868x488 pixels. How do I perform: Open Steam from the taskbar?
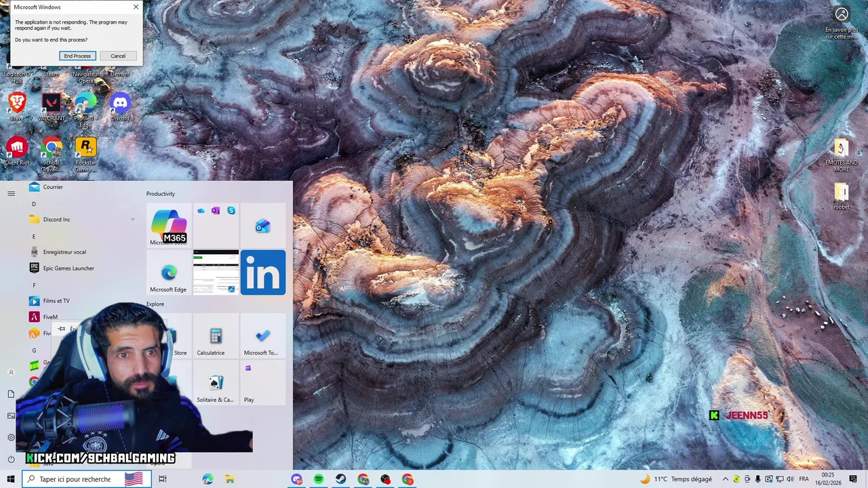341,479
